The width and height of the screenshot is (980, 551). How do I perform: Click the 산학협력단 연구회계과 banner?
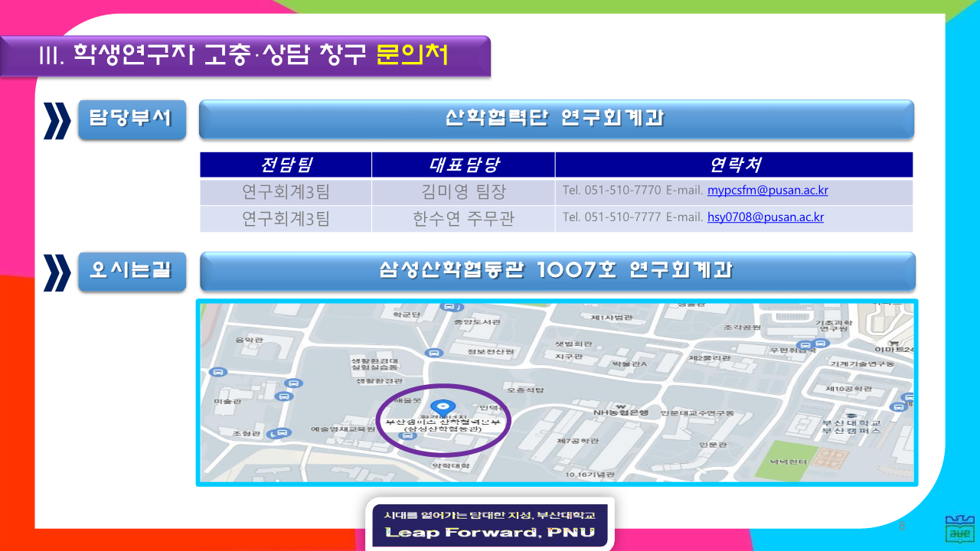(556, 119)
